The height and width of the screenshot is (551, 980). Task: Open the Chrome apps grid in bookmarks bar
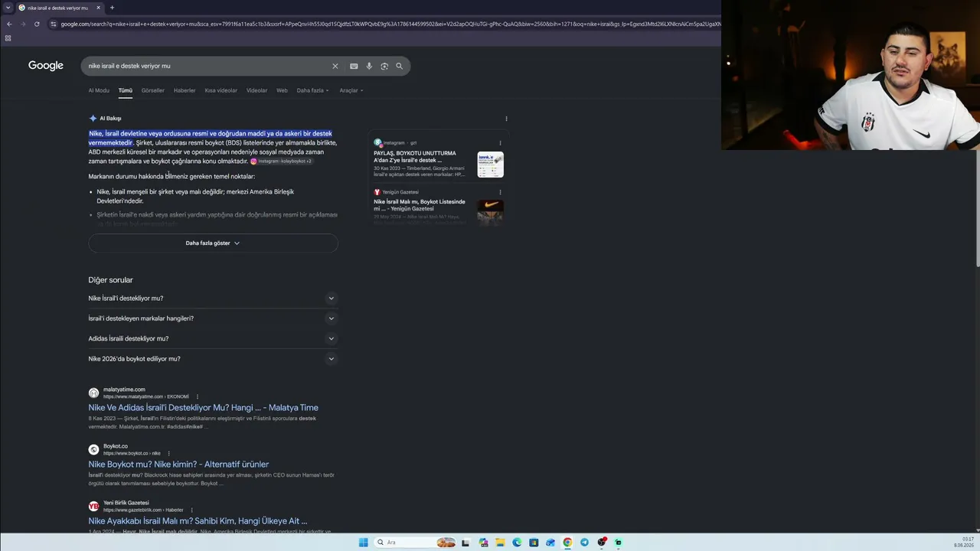[x=8, y=37]
